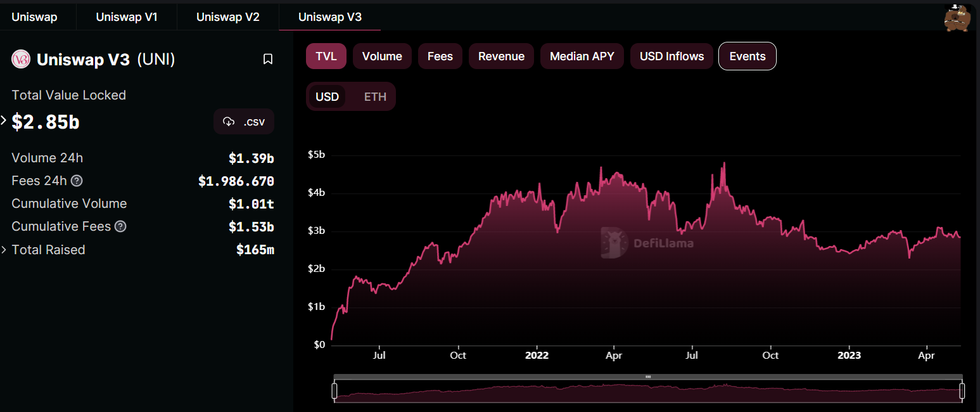The width and height of the screenshot is (980, 412).
Task: Click the left handle of the range slider
Action: click(x=334, y=390)
